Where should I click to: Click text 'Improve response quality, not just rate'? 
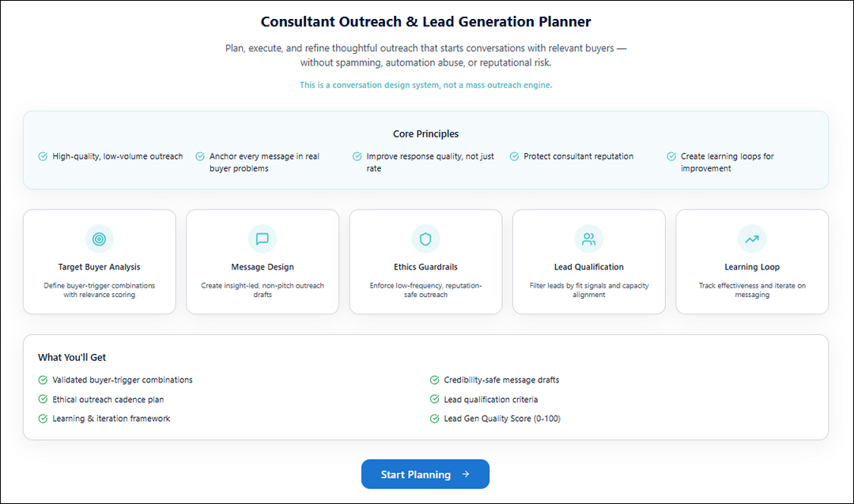click(430, 162)
